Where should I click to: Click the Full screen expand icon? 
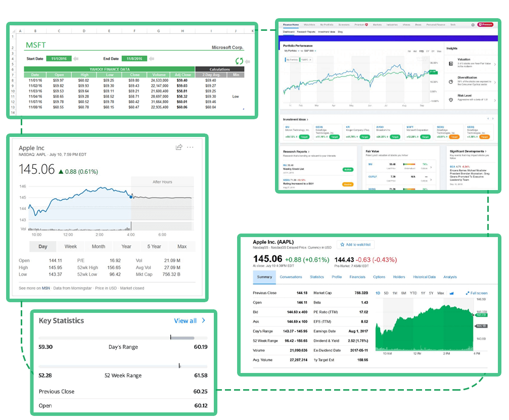coord(468,293)
